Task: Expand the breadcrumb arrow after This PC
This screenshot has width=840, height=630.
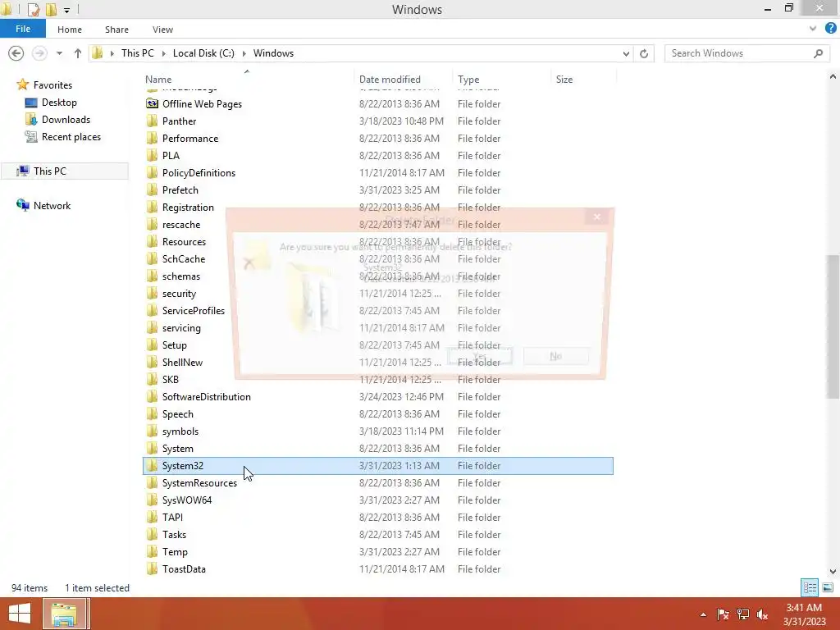Action: coord(164,53)
